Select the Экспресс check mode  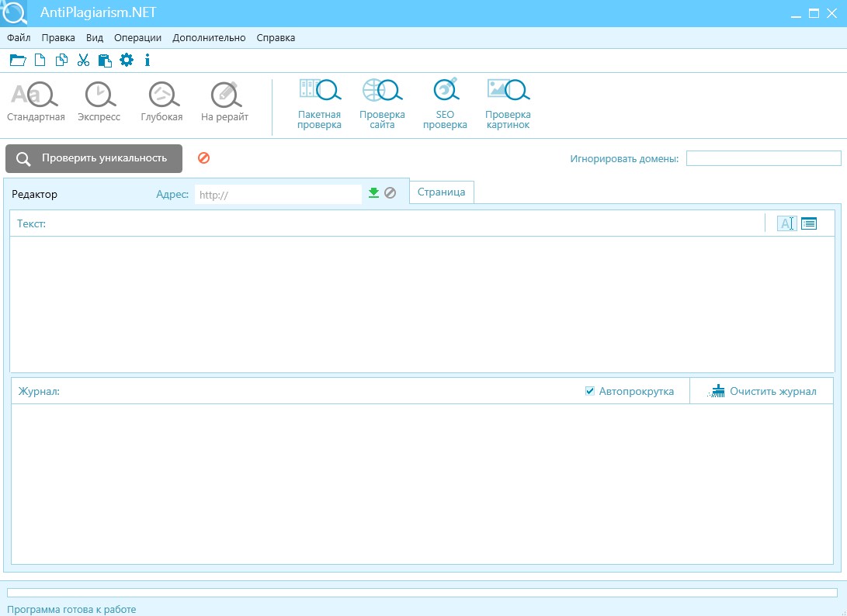click(99, 102)
